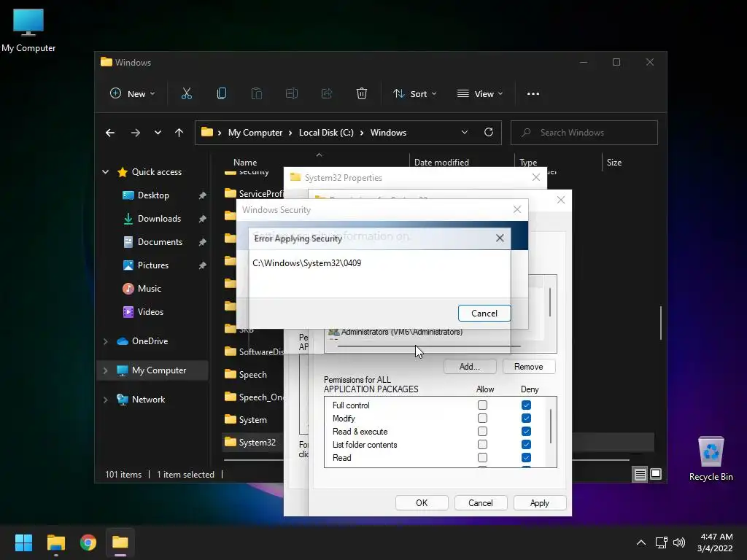The width and height of the screenshot is (747, 560).
Task: Switch to large thumbnails view icon
Action: (x=656, y=474)
